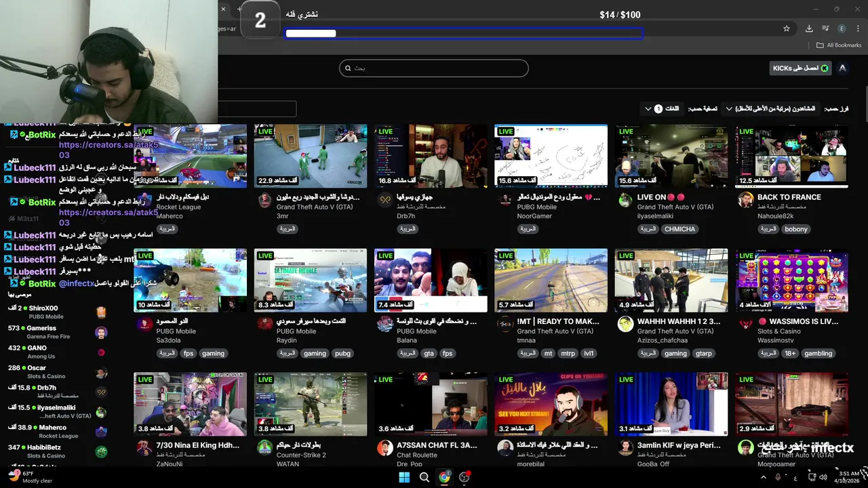Click the Kick search field
This screenshot has width=868, height=488.
tap(434, 68)
